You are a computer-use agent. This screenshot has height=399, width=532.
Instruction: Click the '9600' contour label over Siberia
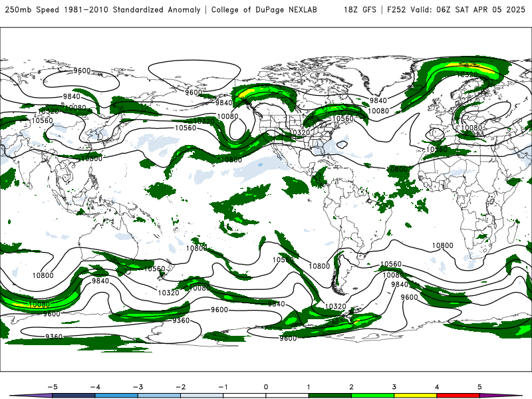(82, 70)
